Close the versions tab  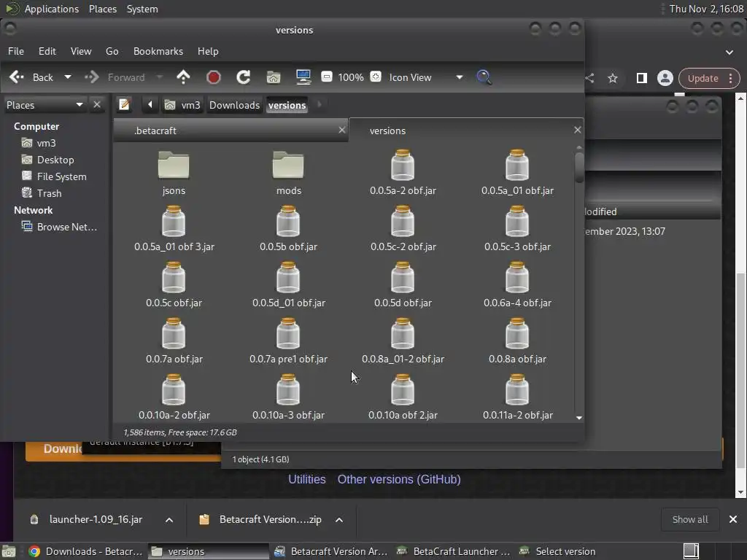pyautogui.click(x=578, y=130)
